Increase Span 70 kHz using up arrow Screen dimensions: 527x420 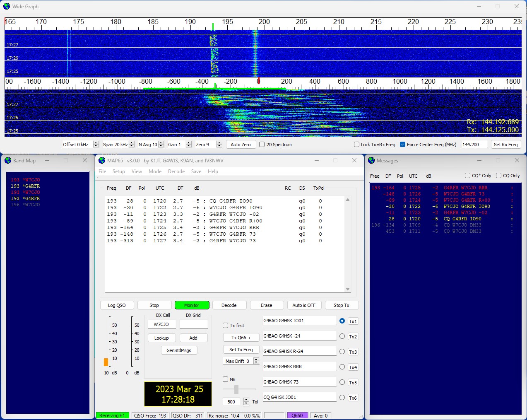[132, 143]
